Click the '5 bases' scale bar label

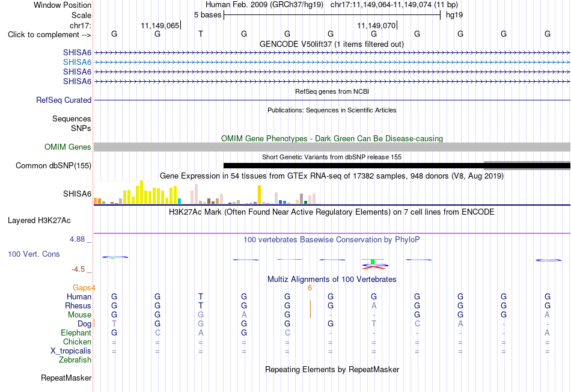(x=207, y=15)
